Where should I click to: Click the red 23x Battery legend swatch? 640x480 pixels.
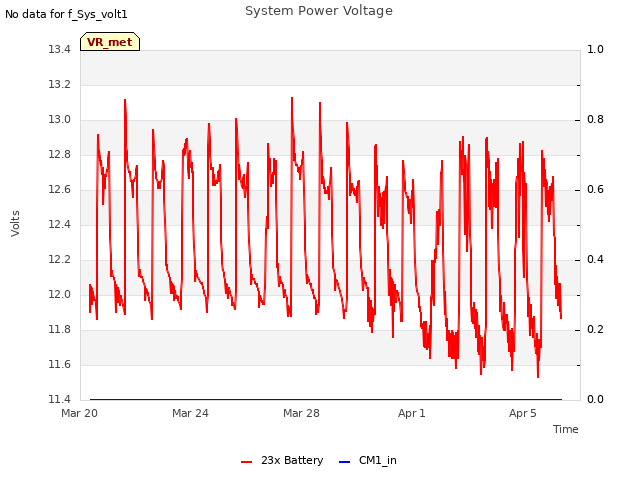[x=247, y=462]
